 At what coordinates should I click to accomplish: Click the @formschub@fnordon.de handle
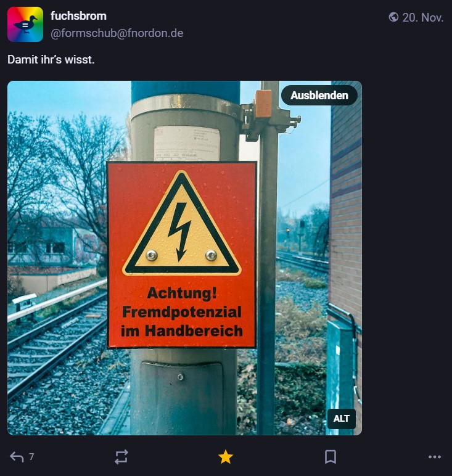pos(117,33)
